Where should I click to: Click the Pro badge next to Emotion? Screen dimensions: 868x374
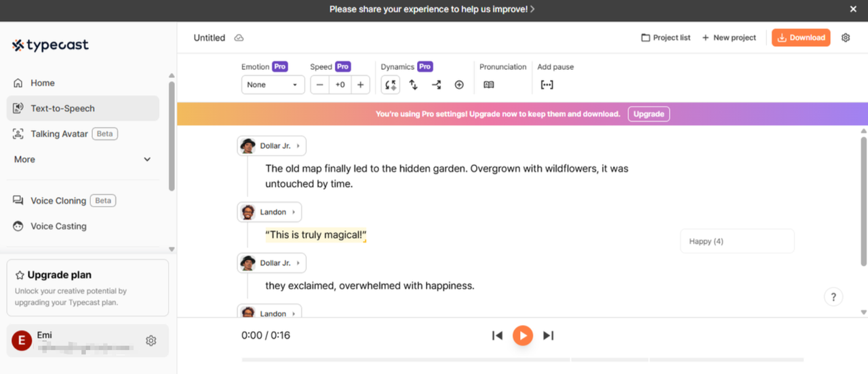tap(279, 67)
